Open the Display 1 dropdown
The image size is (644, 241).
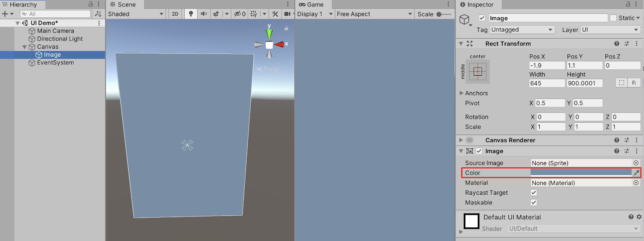point(315,14)
